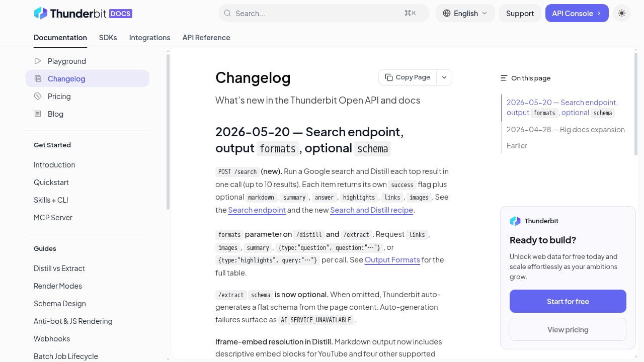Click the Copy Page button
644x362 pixels.
pyautogui.click(x=408, y=77)
